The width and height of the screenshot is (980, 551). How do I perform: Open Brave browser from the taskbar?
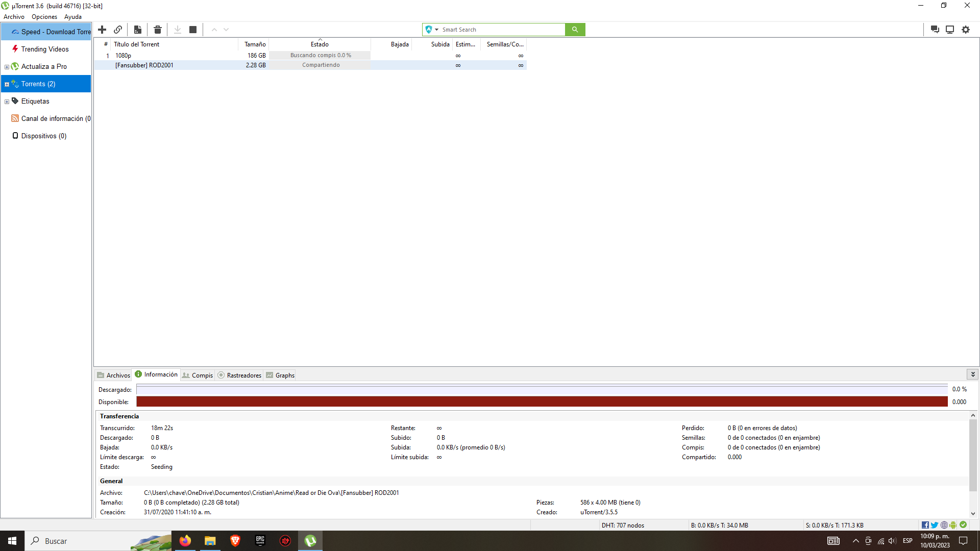235,541
